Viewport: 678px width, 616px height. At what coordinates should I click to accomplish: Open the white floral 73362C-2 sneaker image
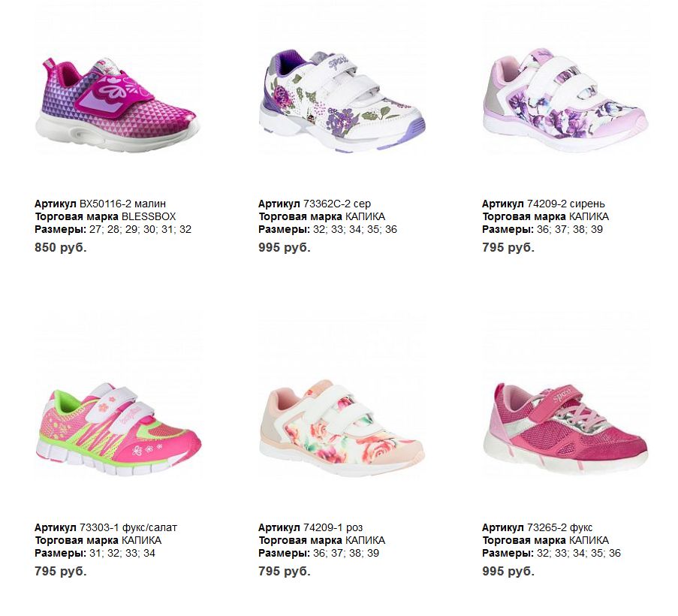pyautogui.click(x=342, y=101)
